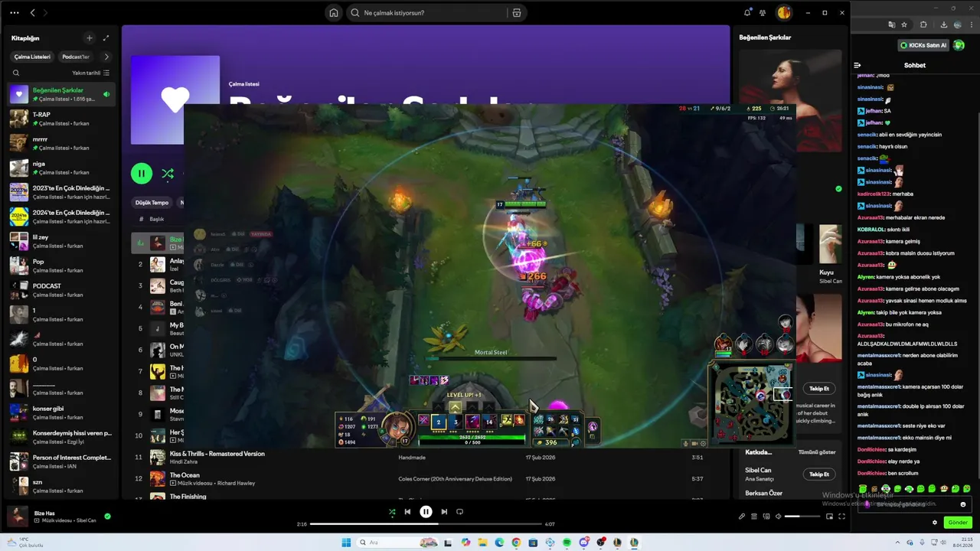This screenshot has height=551, width=980.
Task: Open the Bize Has title in the now playing bar
Action: coord(44,513)
